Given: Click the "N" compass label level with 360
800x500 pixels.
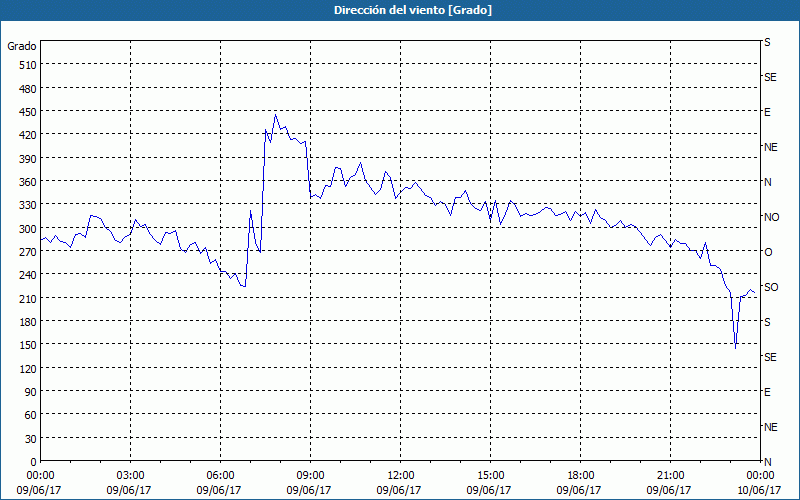Looking at the screenshot, I should coord(767,182).
